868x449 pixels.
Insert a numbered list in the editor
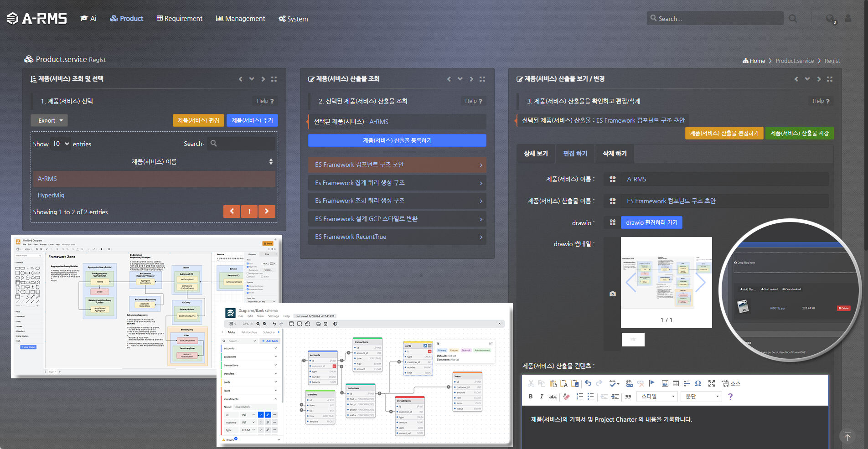pyautogui.click(x=580, y=397)
